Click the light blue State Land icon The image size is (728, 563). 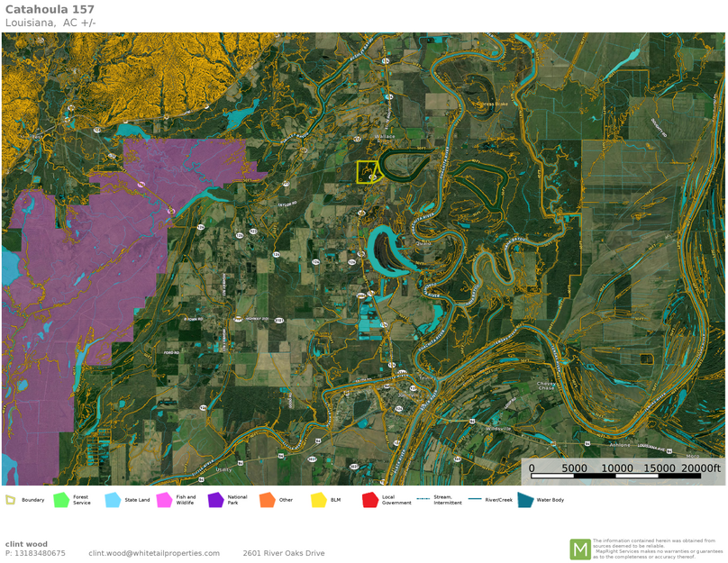113,500
